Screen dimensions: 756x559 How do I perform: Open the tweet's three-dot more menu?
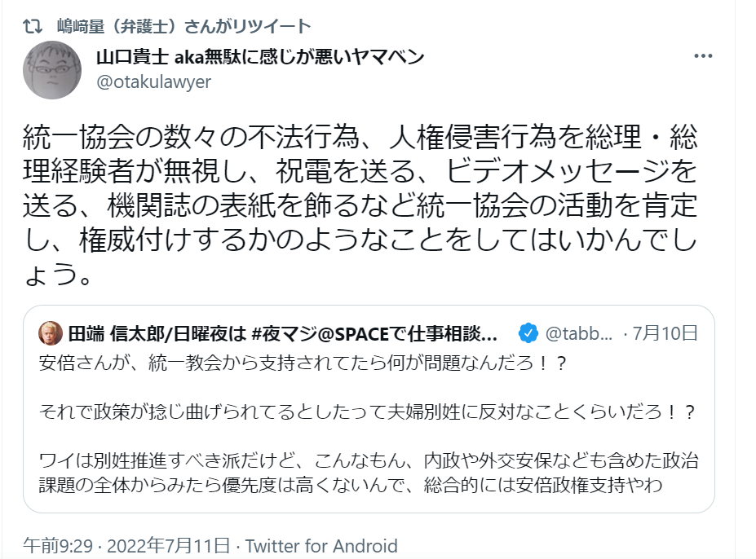703,57
